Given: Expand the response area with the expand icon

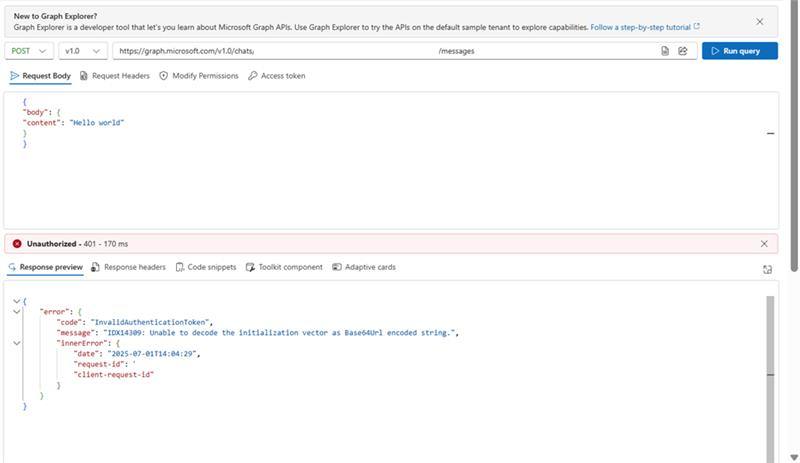Looking at the screenshot, I should [767, 270].
